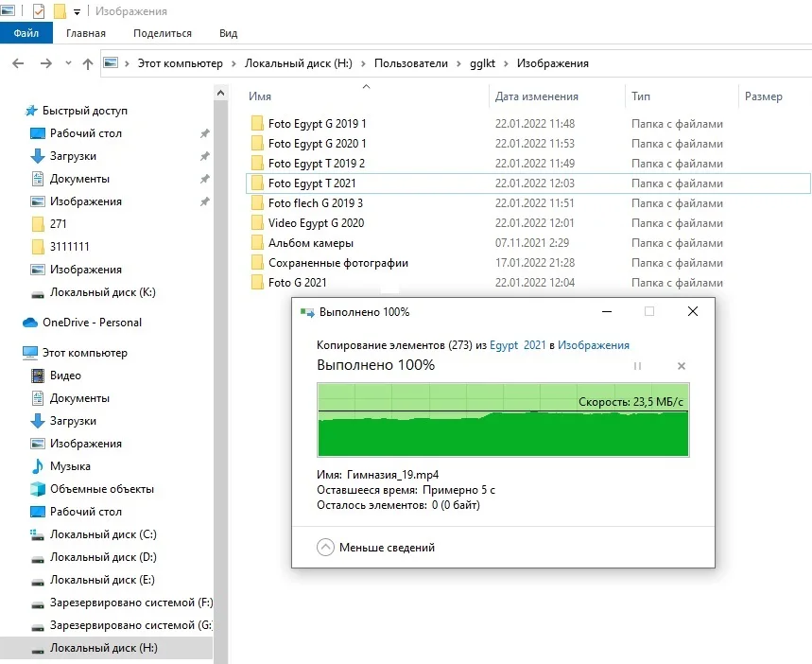Expand the chevron after gglkt breadcrumb

click(506, 63)
